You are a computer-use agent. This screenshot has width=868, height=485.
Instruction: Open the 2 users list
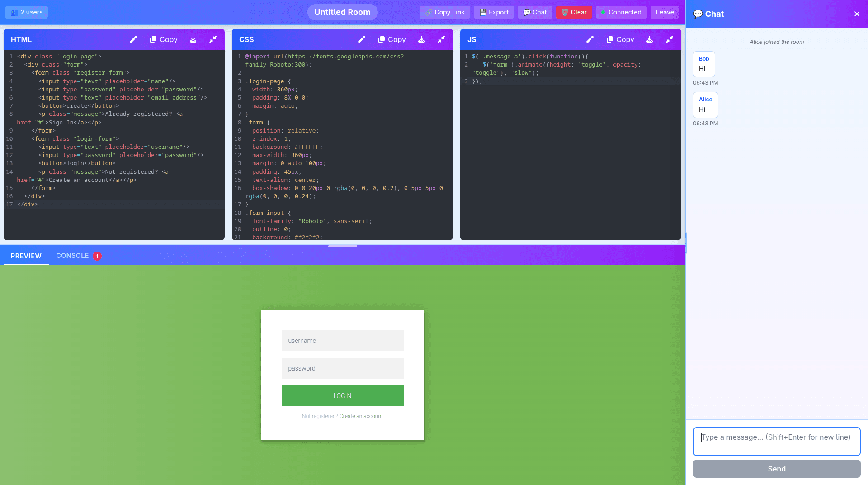click(x=27, y=12)
